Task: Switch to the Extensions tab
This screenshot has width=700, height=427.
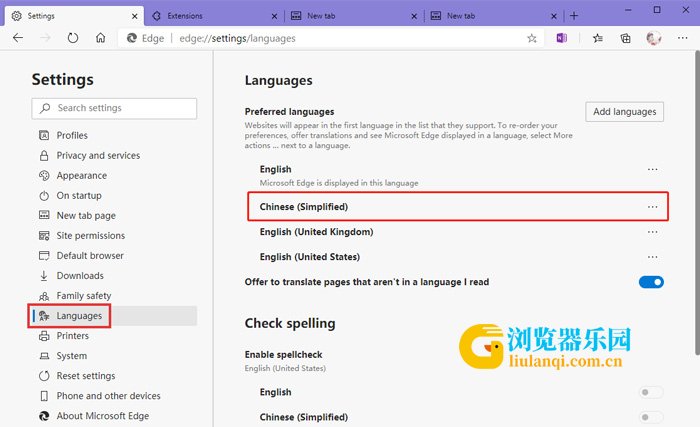Action: [x=214, y=16]
